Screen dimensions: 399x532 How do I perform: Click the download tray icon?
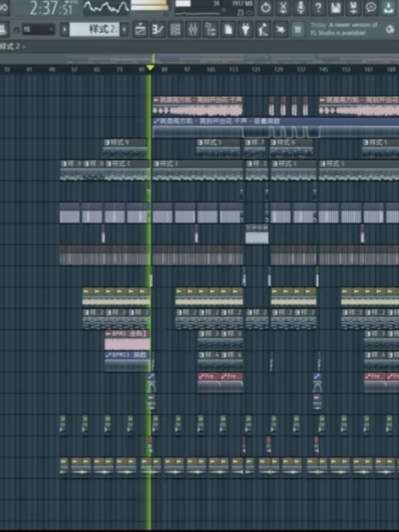(389, 7)
